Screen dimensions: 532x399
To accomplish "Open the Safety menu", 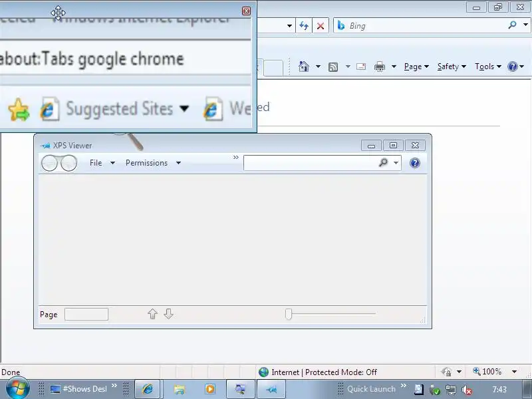I will click(x=452, y=66).
